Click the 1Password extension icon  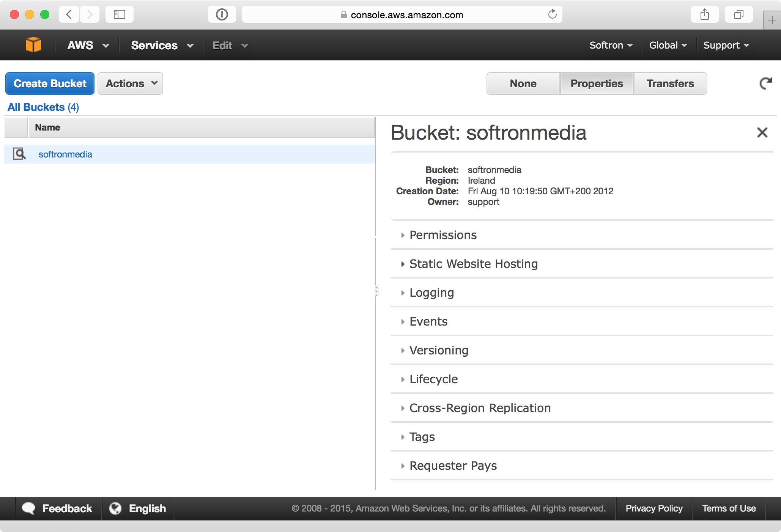(222, 15)
